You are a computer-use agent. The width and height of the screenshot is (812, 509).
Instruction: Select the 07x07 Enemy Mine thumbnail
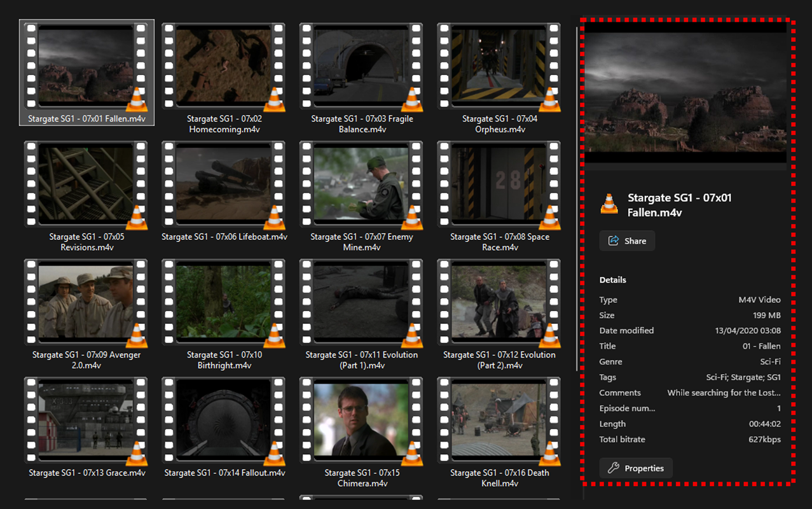tap(361, 185)
